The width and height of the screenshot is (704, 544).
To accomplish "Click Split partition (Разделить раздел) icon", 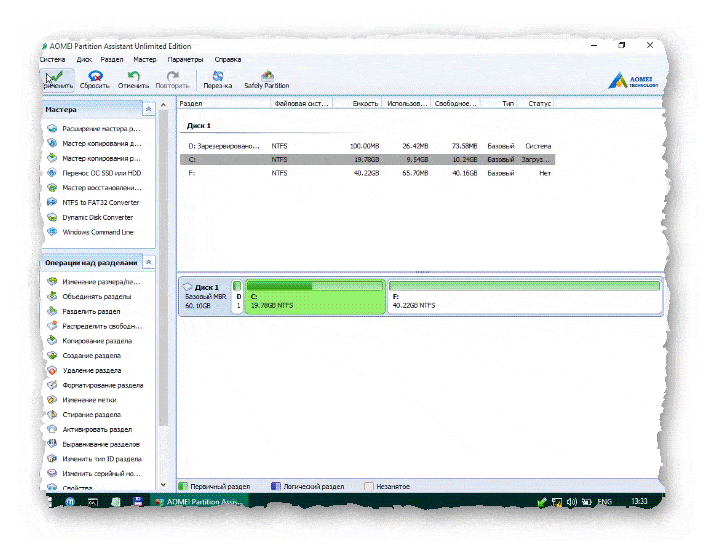I will coord(52,311).
